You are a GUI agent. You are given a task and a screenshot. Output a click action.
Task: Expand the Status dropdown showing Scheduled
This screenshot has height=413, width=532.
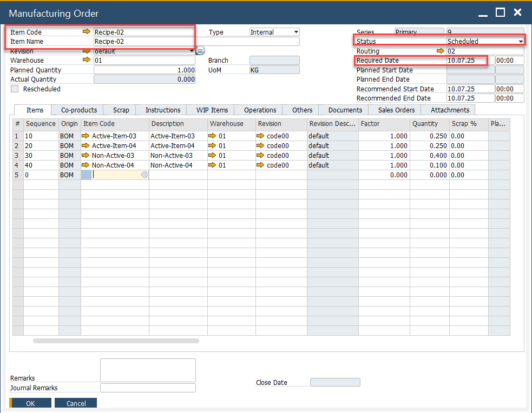coord(521,42)
